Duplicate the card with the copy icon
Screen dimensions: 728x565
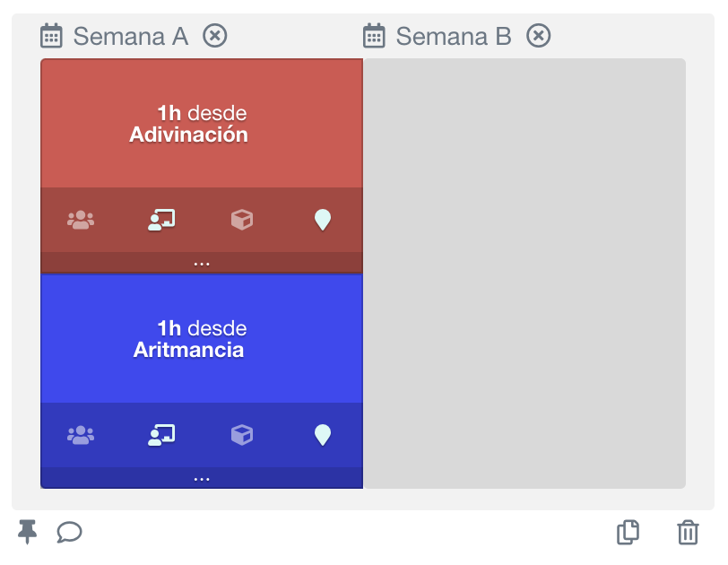pyautogui.click(x=628, y=533)
